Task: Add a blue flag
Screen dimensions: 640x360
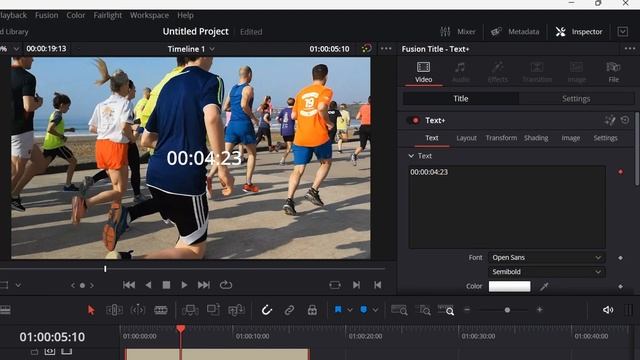Action: tap(338, 310)
